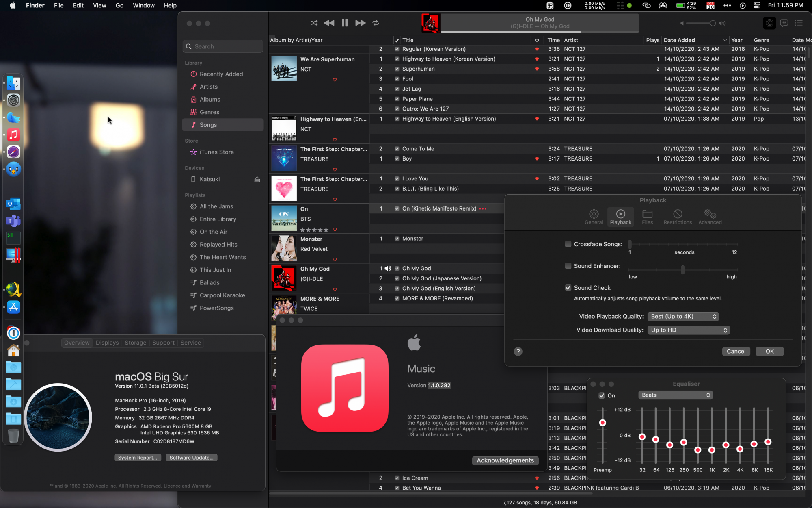Open Up Next queue list
This screenshot has width=812, height=508.
799,23
